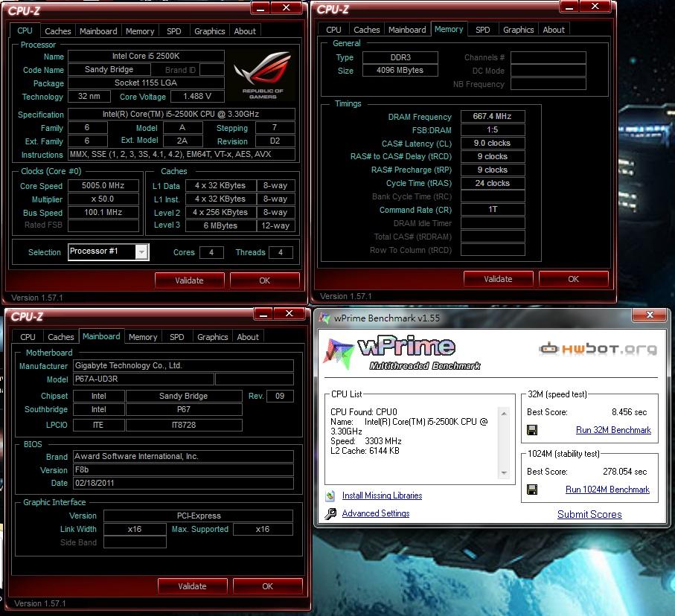
Task: Click the HWBOT.org logo in wPrime
Action: pyautogui.click(x=598, y=348)
